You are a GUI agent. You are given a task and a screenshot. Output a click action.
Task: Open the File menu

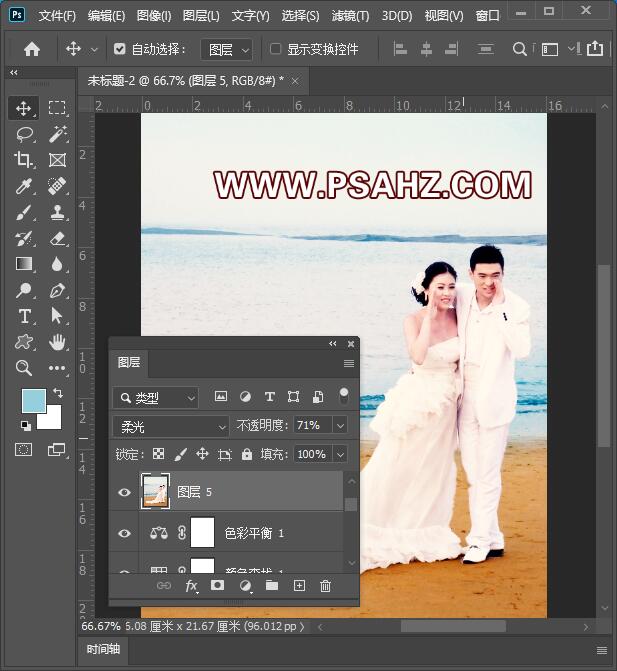pos(57,16)
